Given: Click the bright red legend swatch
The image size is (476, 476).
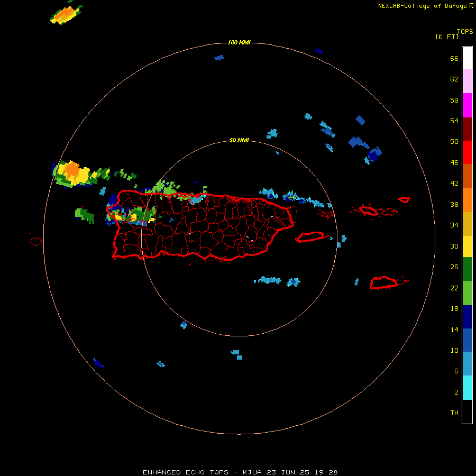Looking at the screenshot, I should pos(467,152).
